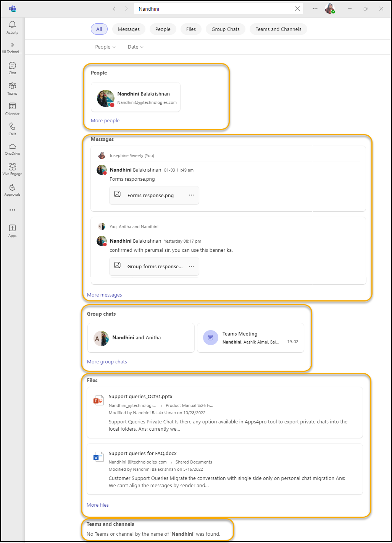Expand the People filter dropdown
392x543 pixels.
[x=105, y=47]
